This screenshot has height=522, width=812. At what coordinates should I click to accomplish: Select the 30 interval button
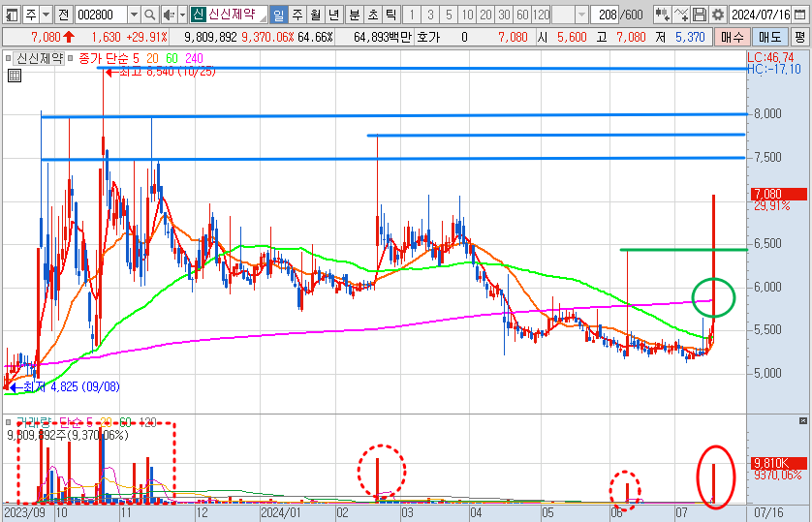coord(505,15)
